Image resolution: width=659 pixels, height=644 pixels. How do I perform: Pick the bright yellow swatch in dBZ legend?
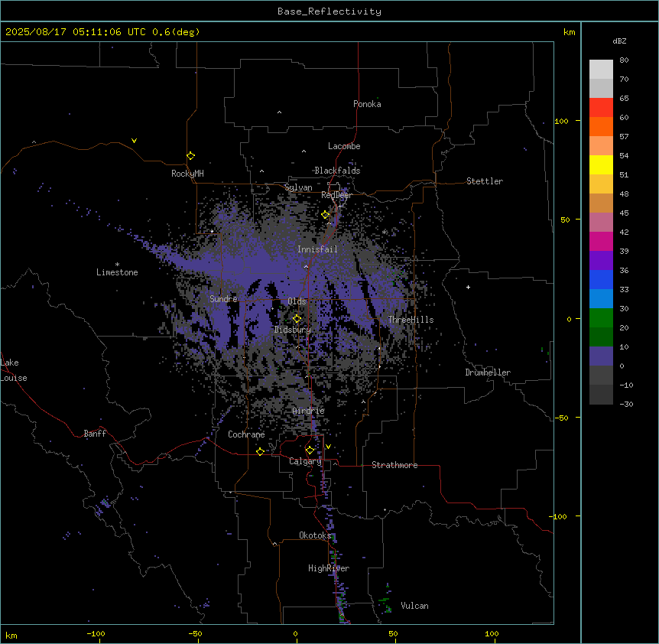coord(601,164)
